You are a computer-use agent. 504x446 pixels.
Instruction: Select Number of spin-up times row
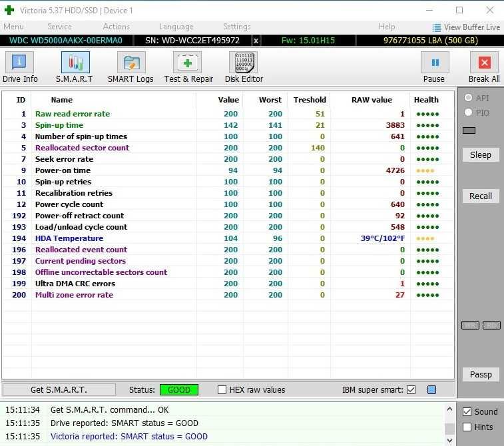pyautogui.click(x=228, y=136)
